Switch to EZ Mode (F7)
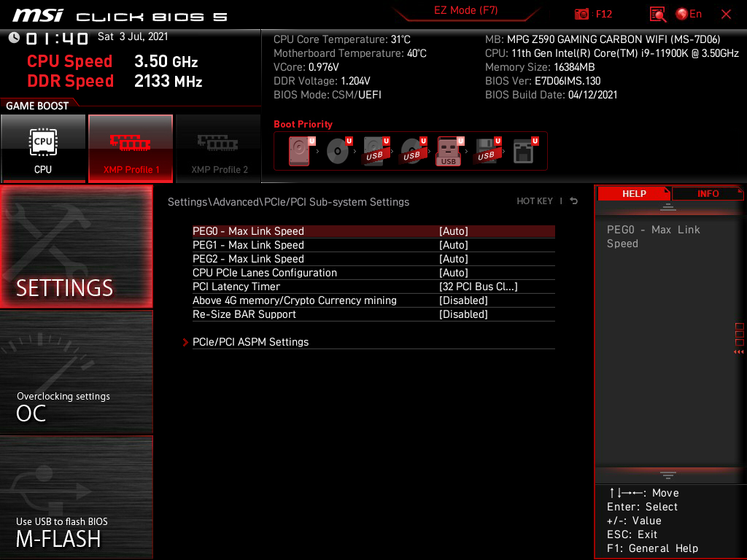The image size is (747, 560). click(x=465, y=10)
